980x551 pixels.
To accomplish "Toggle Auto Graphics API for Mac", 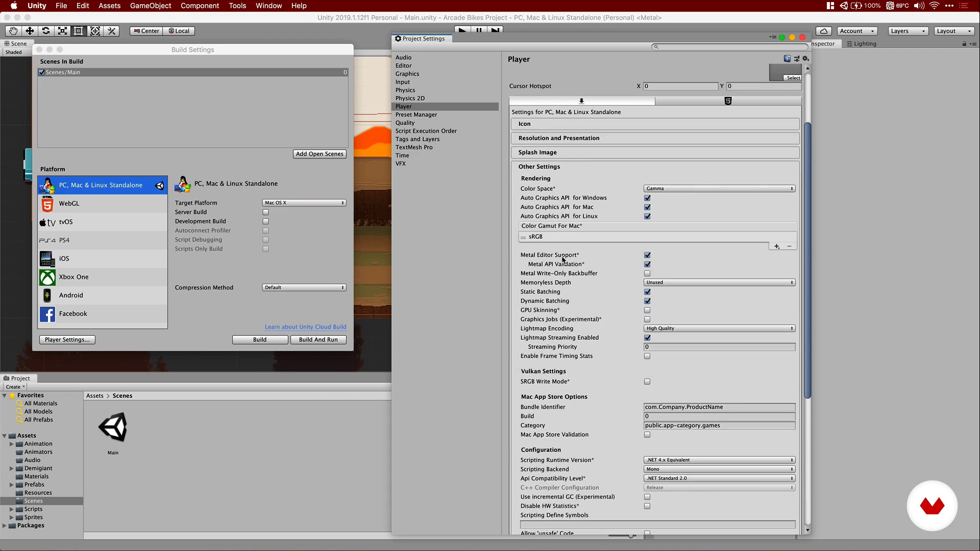I will pos(647,207).
